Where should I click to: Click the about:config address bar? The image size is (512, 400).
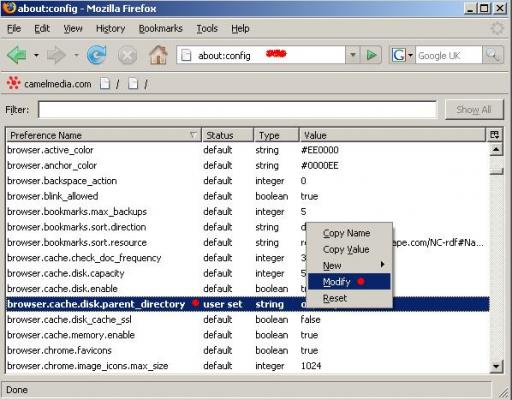click(x=261, y=55)
